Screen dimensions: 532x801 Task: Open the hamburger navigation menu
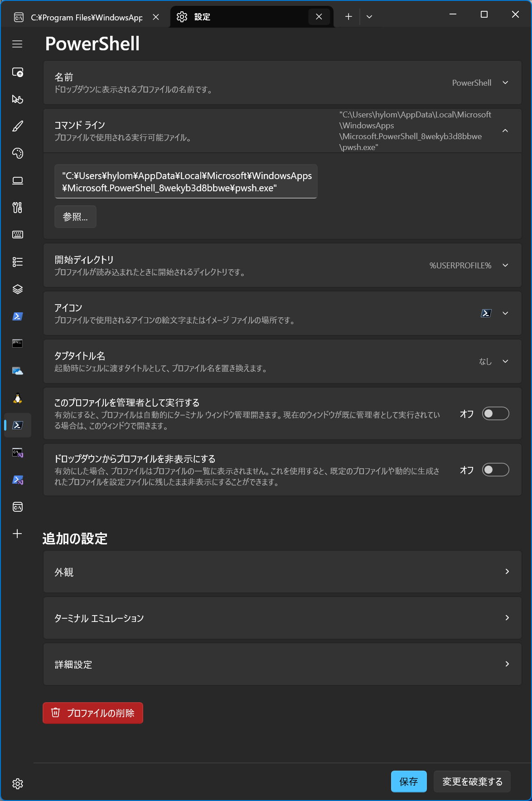point(17,44)
